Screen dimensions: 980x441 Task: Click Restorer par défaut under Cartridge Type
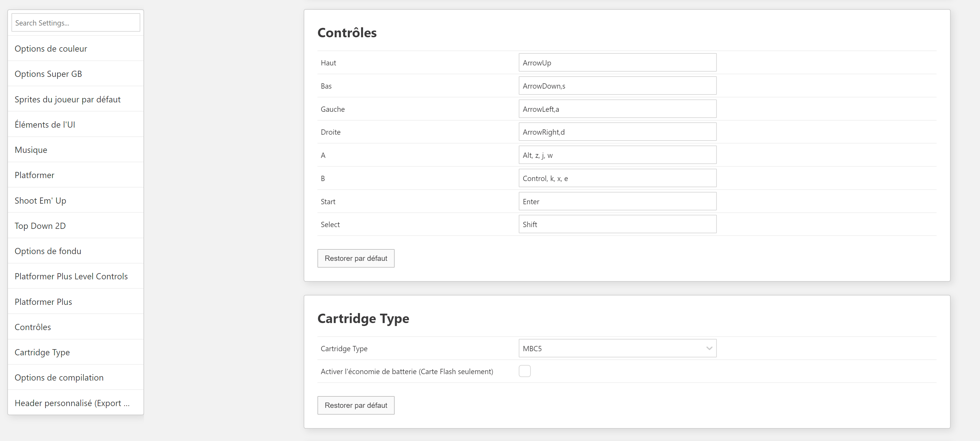click(x=356, y=405)
